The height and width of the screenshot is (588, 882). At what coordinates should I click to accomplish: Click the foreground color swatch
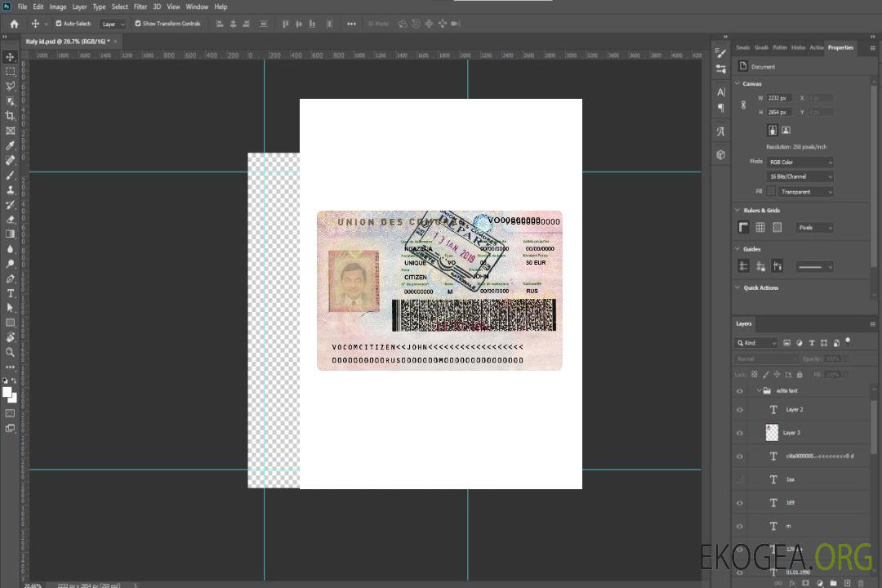[x=7, y=392]
